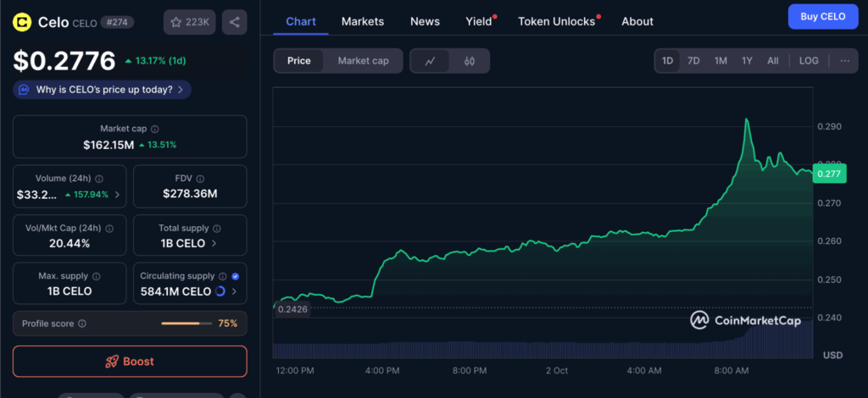Open the chart more options ellipsis
Viewport: 868px width, 398px height.
[844, 61]
